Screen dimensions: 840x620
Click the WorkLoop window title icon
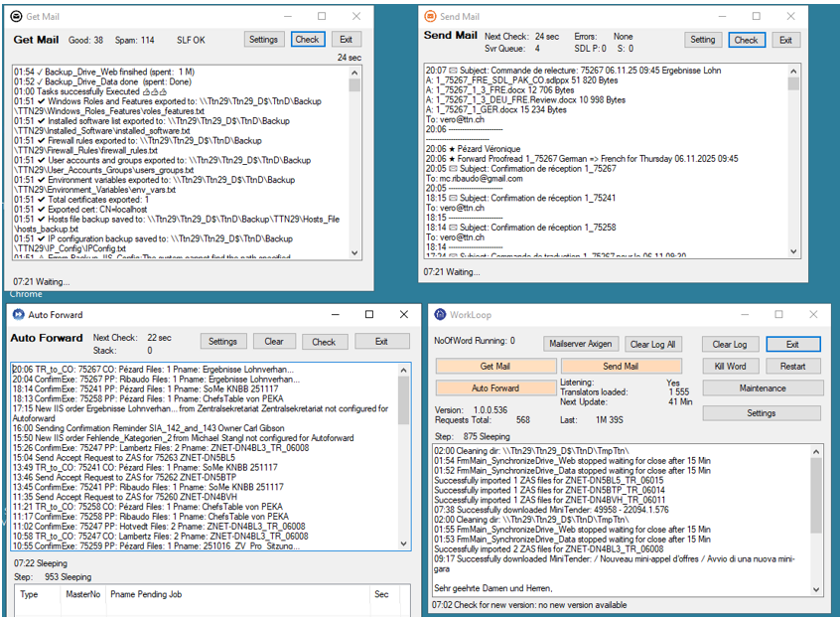coord(442,314)
